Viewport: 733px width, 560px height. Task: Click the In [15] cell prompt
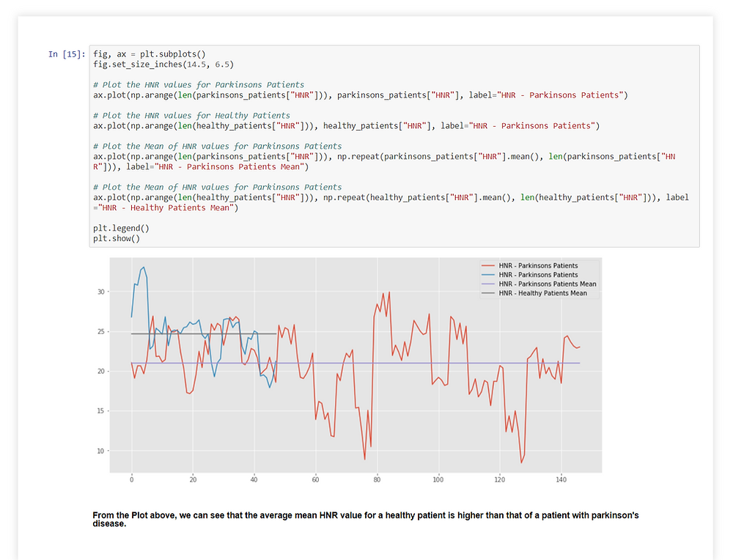point(67,54)
